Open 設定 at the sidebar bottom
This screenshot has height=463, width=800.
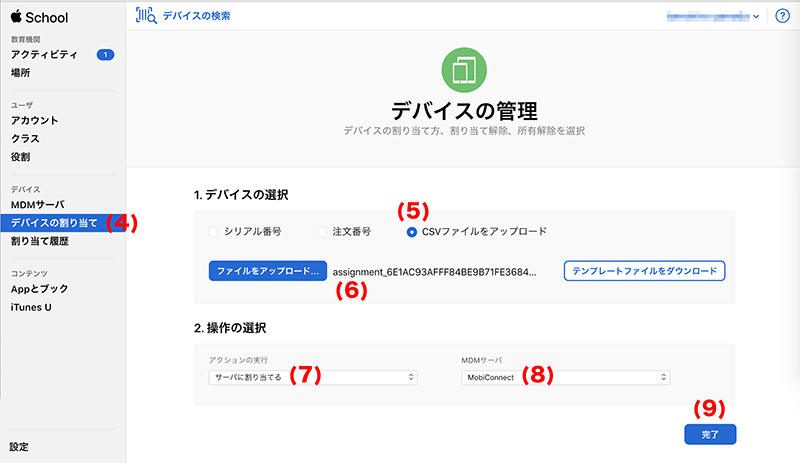click(x=19, y=447)
